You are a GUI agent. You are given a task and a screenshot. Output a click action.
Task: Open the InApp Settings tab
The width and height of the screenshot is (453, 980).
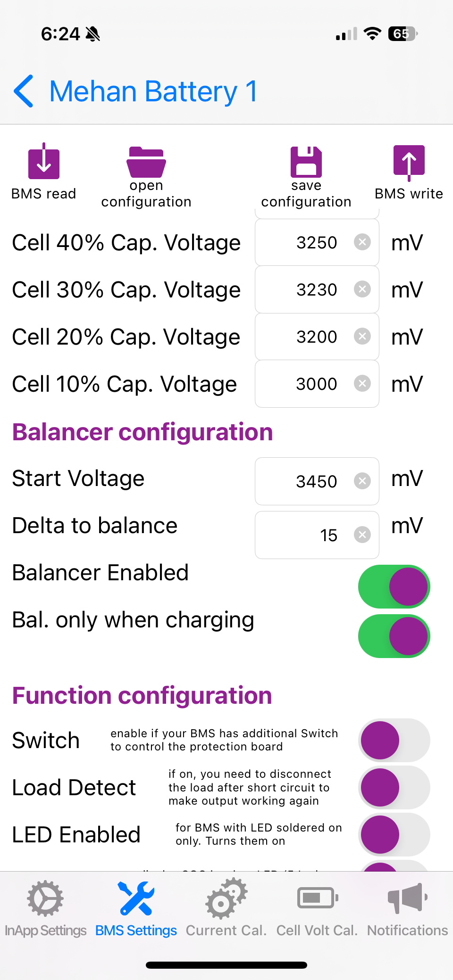[x=45, y=908]
